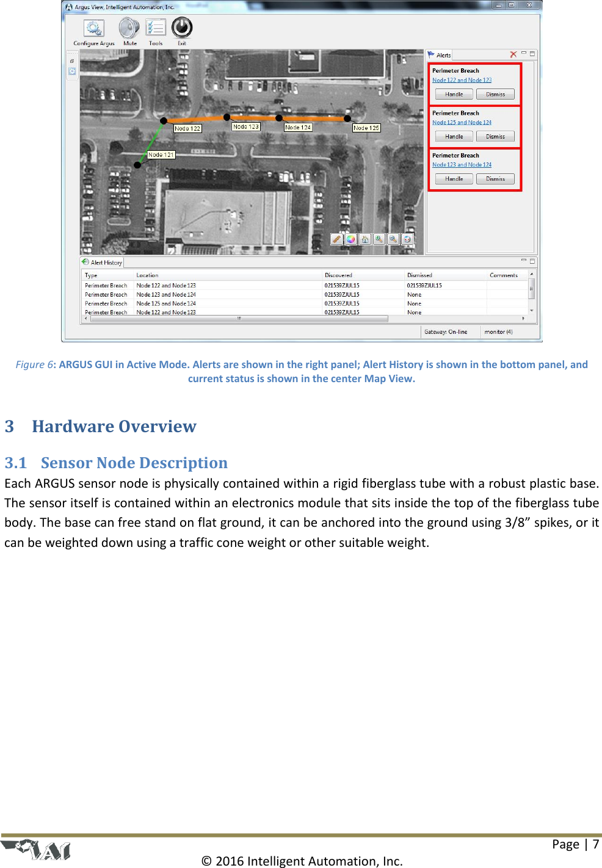Select history row Node 123 and Node 124

305,294
